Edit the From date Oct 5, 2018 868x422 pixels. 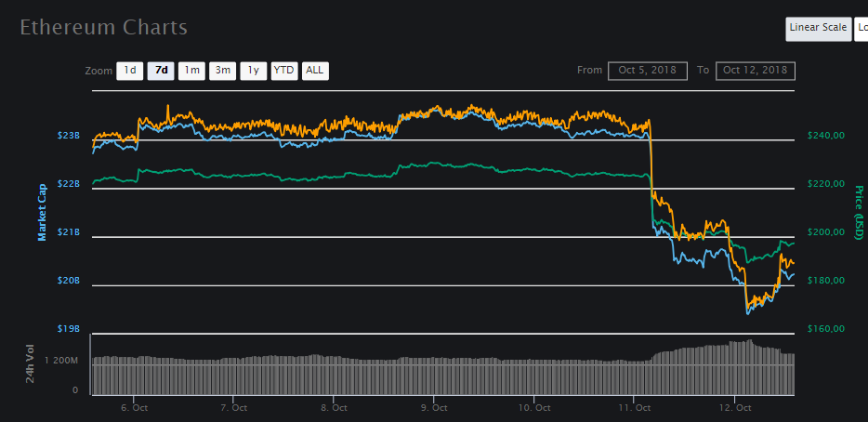coord(648,71)
